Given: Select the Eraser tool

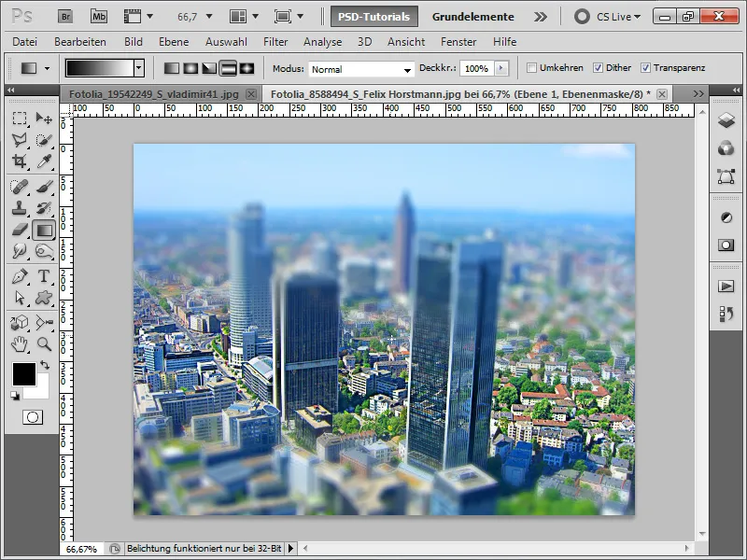Looking at the screenshot, I should (20, 230).
